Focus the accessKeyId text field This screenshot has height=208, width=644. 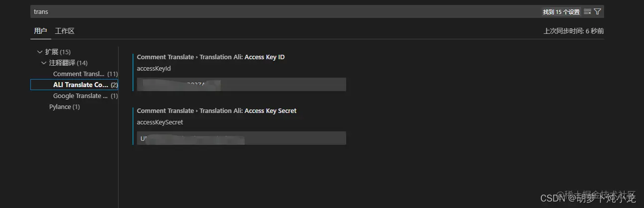(242, 84)
